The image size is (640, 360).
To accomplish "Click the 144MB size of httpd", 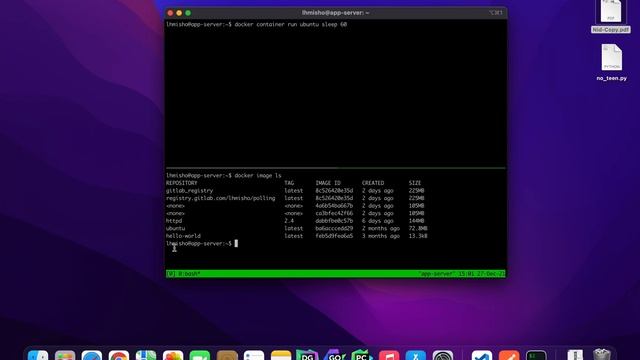I will [x=416, y=221].
